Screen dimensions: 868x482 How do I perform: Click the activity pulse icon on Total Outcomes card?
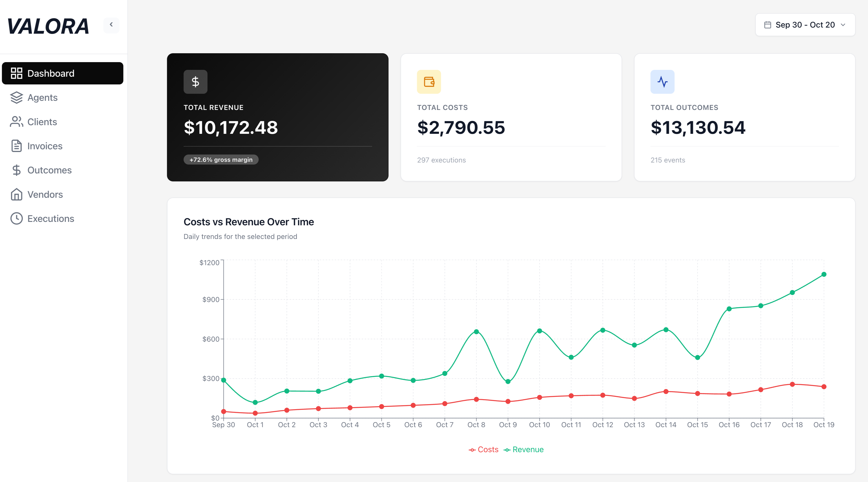pos(662,82)
